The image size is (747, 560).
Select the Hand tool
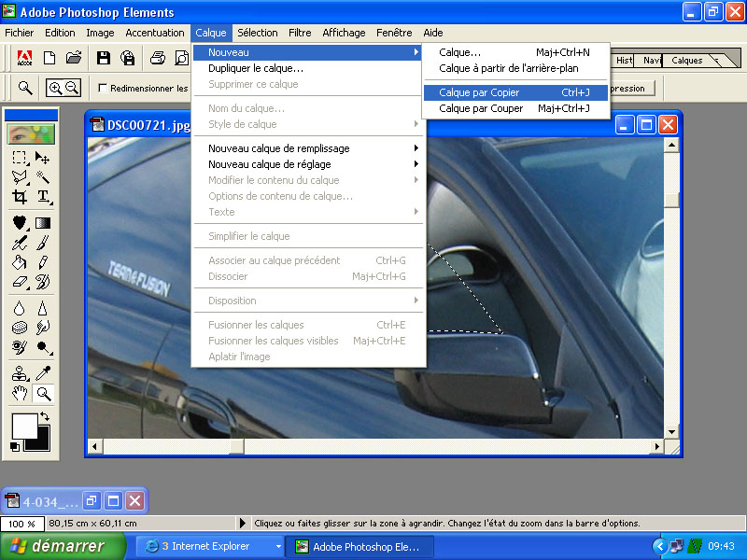(20, 393)
